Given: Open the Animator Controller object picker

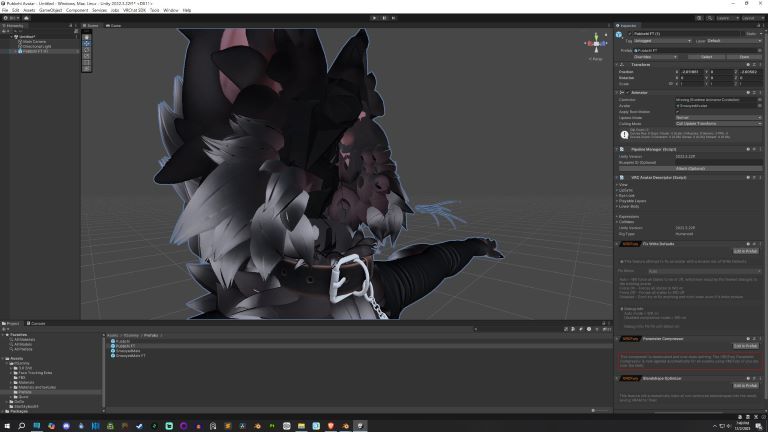Looking at the screenshot, I should pos(760,100).
